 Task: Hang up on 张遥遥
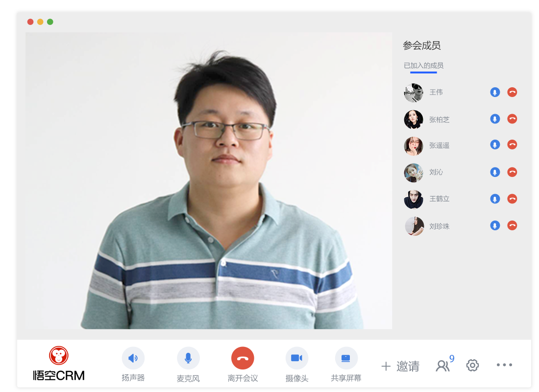pos(512,145)
